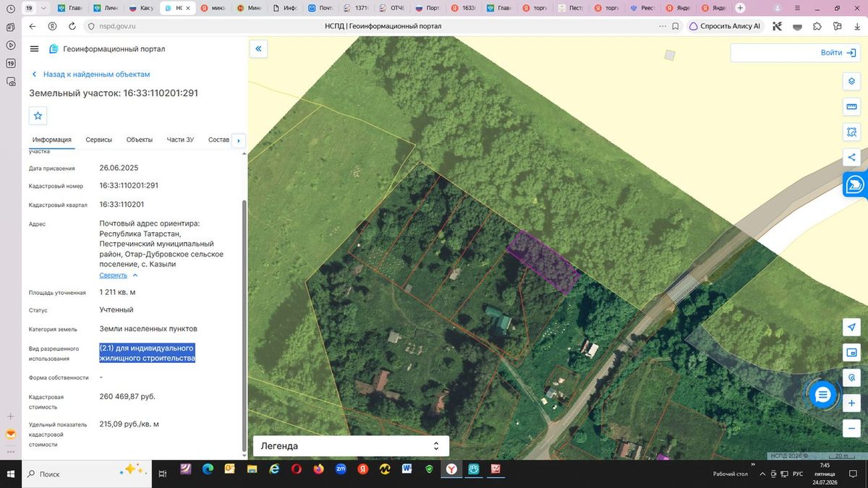Zoom out the map with minus
The image size is (868, 488).
851,429
